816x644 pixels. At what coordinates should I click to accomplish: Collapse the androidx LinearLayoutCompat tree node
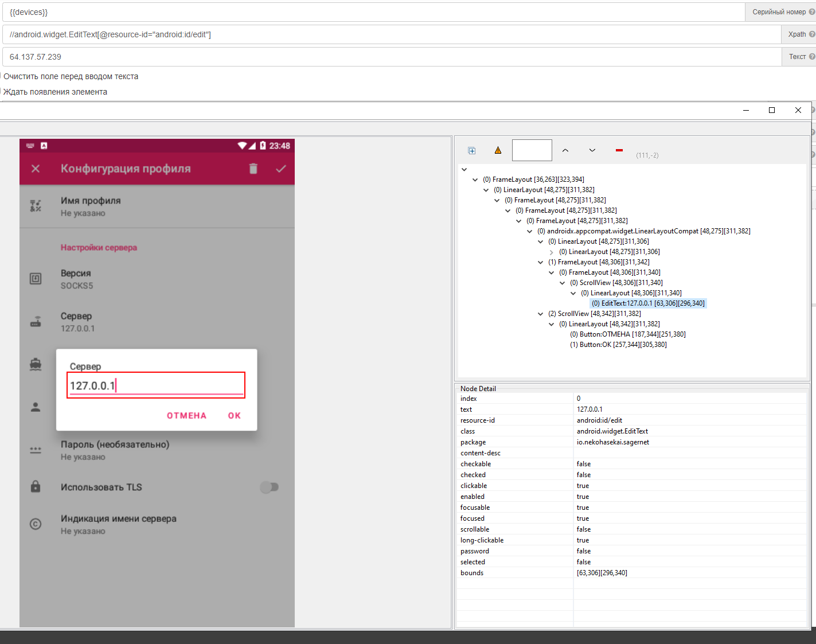point(529,231)
